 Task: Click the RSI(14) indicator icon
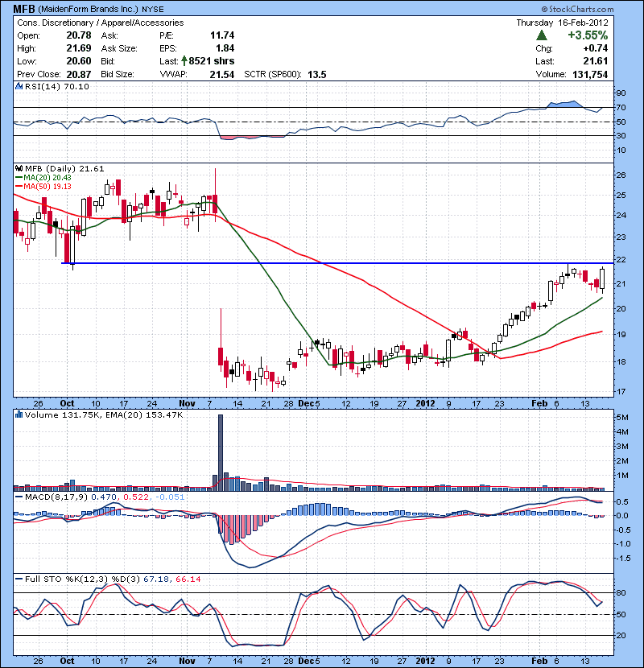point(19,86)
